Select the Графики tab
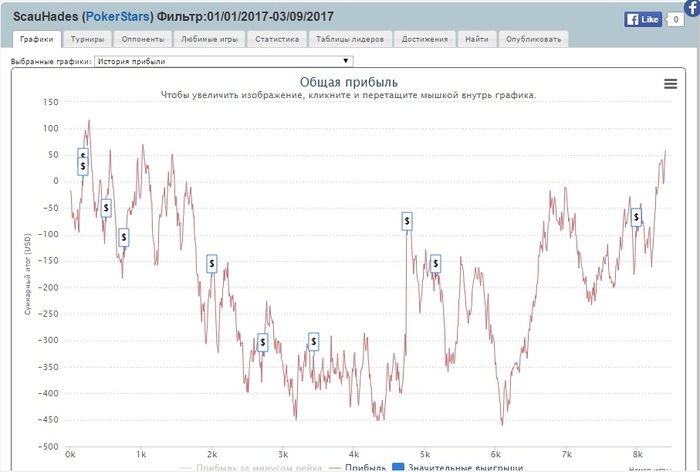Image resolution: width=700 pixels, height=472 pixels. [37, 39]
